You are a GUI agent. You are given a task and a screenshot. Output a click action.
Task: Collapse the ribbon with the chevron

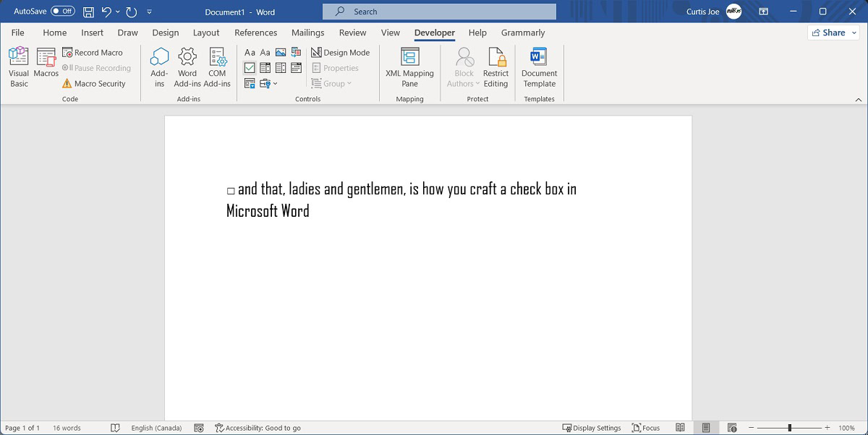tap(859, 100)
